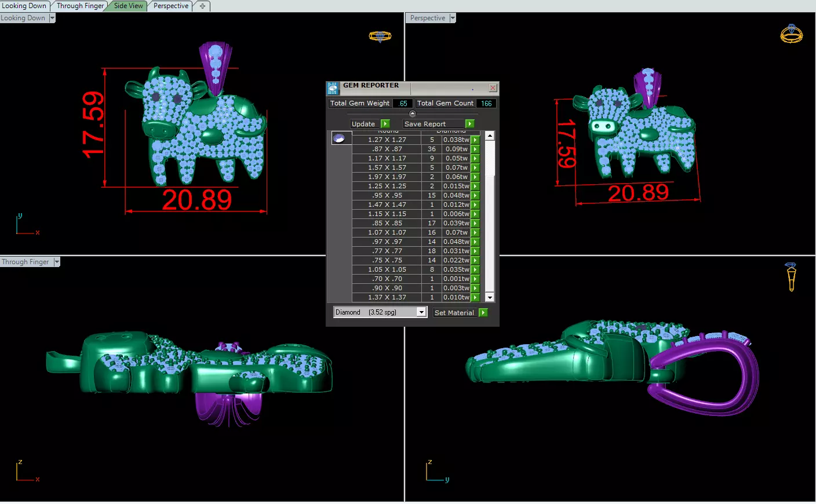Click the Update button

pos(365,124)
